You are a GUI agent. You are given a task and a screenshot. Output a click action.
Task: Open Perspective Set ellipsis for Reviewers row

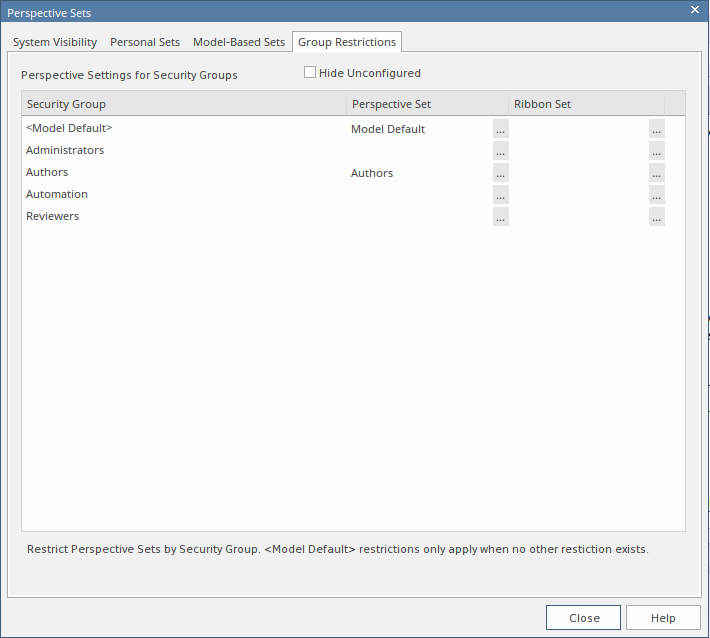click(x=500, y=217)
